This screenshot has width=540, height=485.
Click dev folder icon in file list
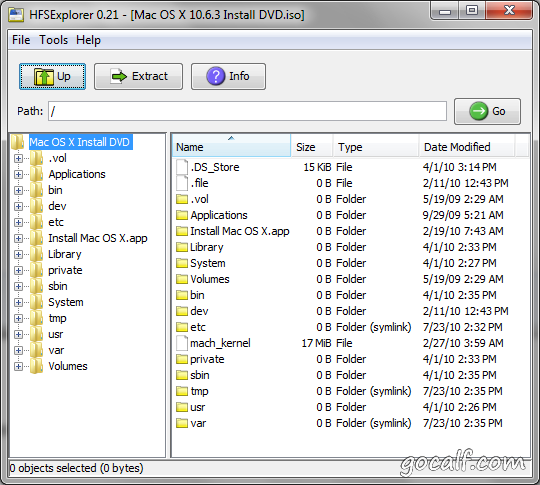pos(182,311)
